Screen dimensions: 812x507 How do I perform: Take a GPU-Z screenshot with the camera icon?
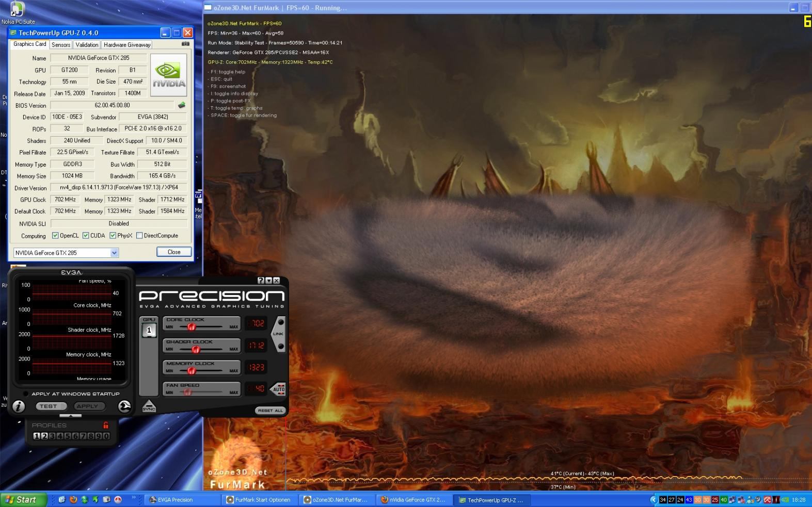coord(185,44)
